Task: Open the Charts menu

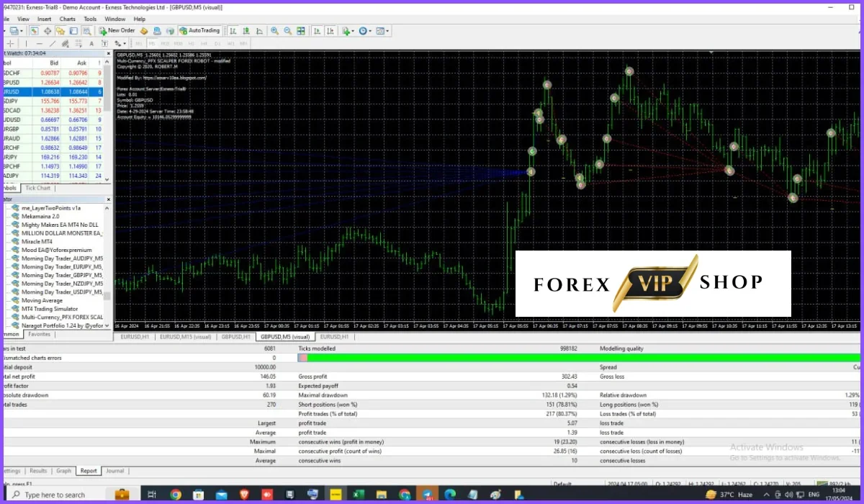Action: pos(68,19)
